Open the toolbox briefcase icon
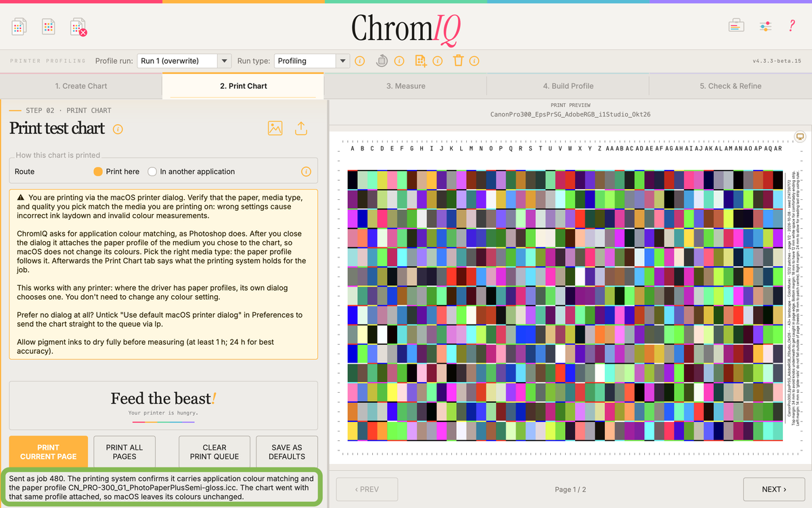This screenshot has height=508, width=812. 736,26
